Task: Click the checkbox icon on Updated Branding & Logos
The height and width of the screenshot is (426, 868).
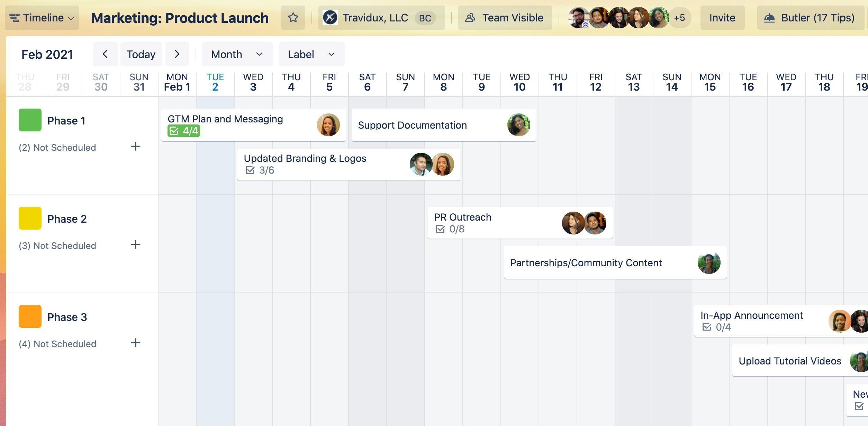Action: tap(248, 170)
